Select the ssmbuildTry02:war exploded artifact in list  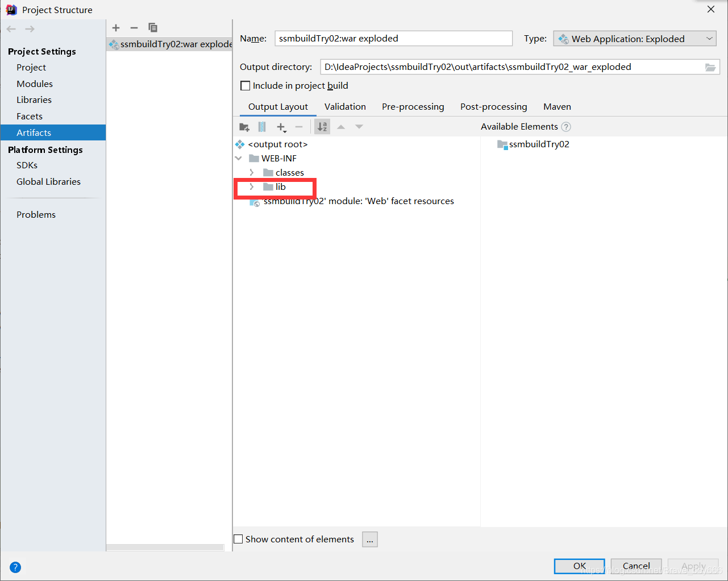pos(169,44)
